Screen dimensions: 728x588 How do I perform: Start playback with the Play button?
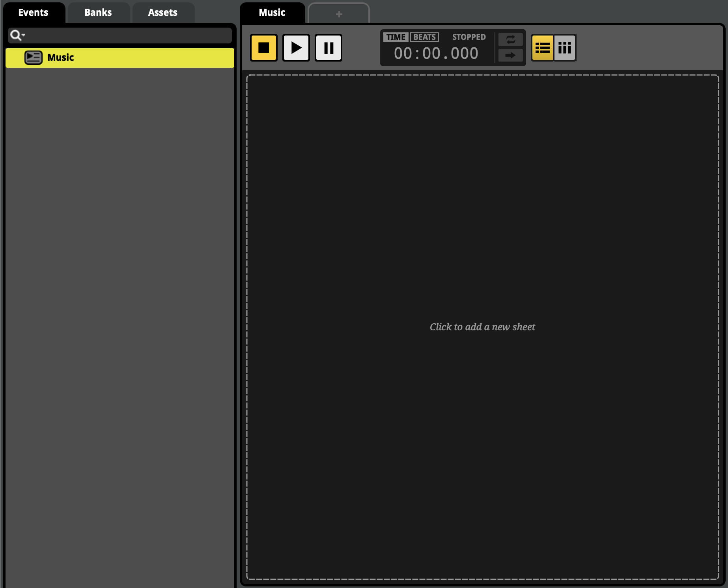click(296, 48)
